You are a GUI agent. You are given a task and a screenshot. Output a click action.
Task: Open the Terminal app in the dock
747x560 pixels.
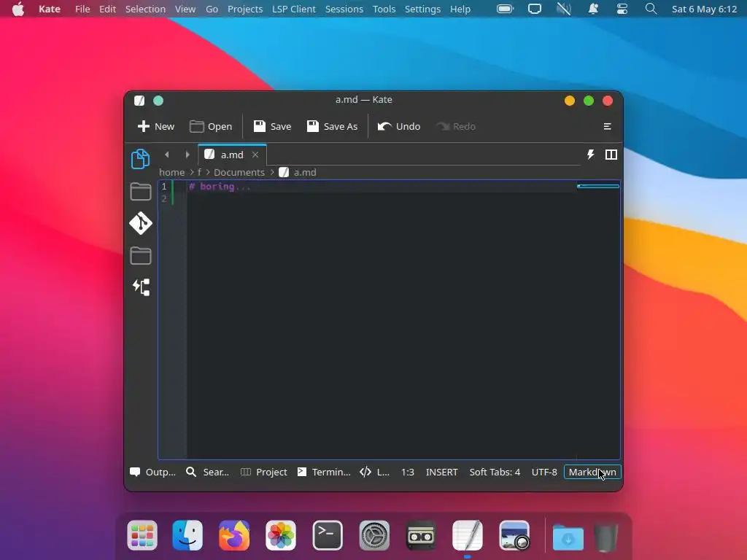328,535
